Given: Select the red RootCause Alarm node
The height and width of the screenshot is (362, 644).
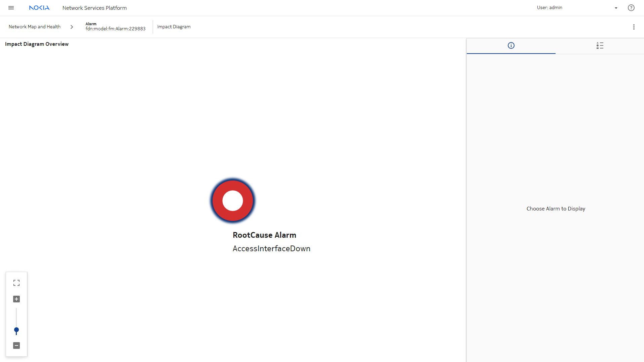Looking at the screenshot, I should (232, 201).
